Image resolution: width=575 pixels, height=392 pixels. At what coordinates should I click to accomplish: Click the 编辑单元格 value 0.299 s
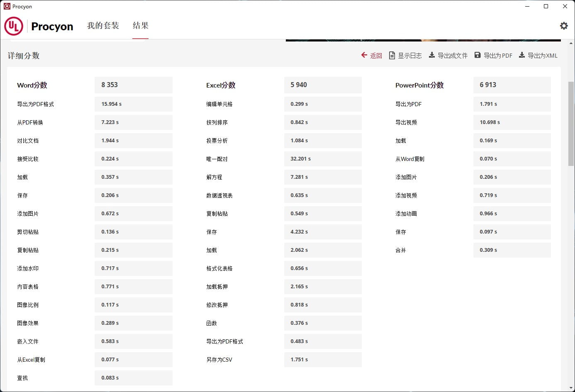click(323, 104)
